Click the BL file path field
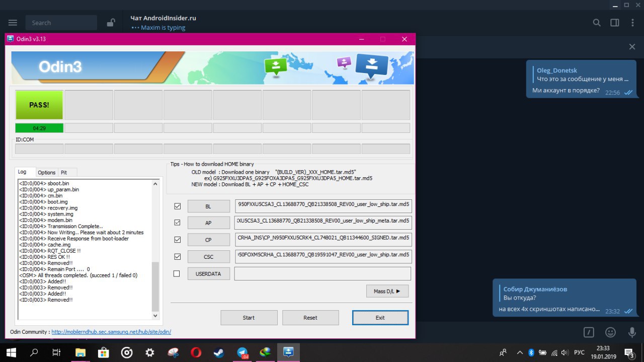 323,206
